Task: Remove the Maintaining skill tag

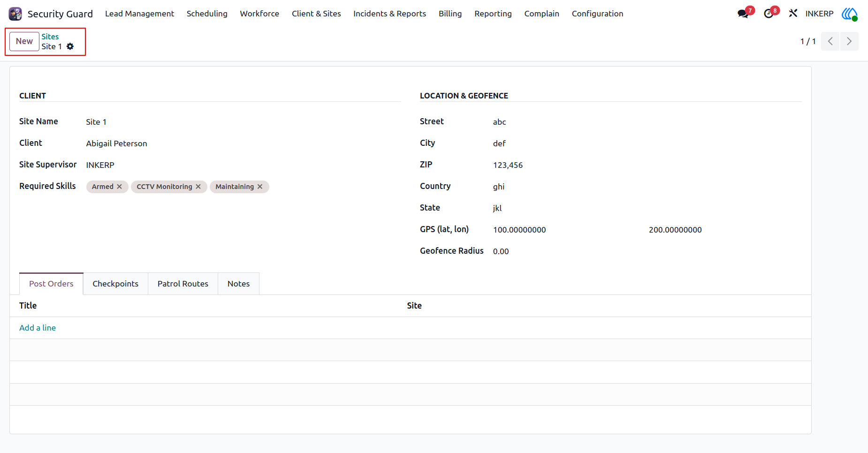Action: coord(260,187)
